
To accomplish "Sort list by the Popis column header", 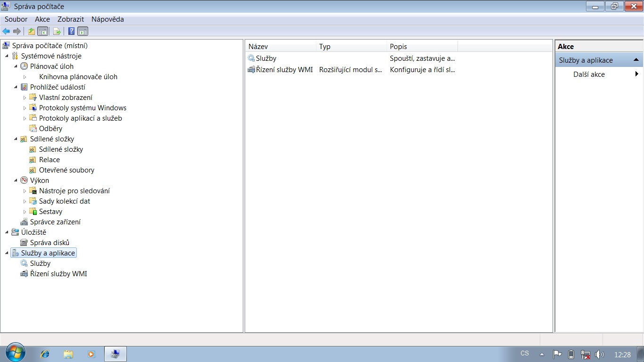I will 422,47.
